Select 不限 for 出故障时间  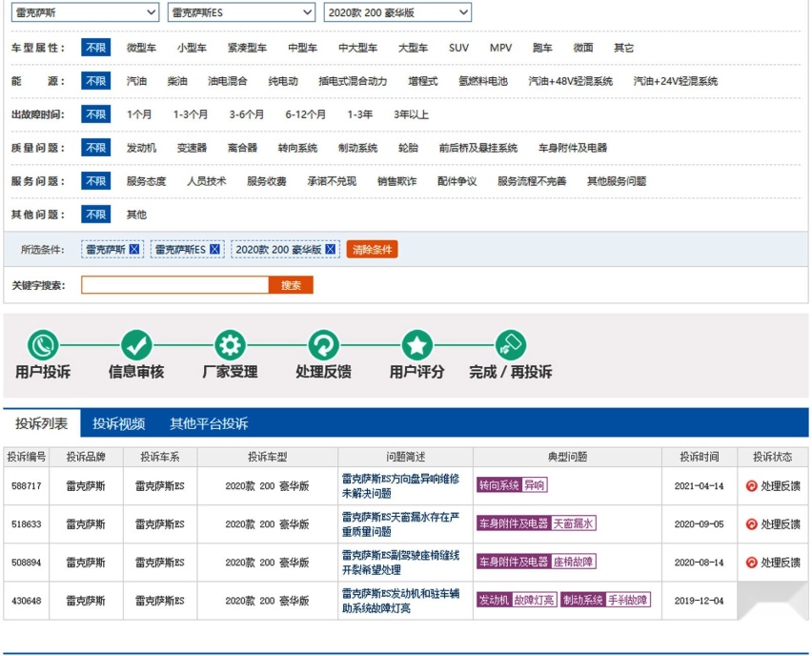(96, 114)
